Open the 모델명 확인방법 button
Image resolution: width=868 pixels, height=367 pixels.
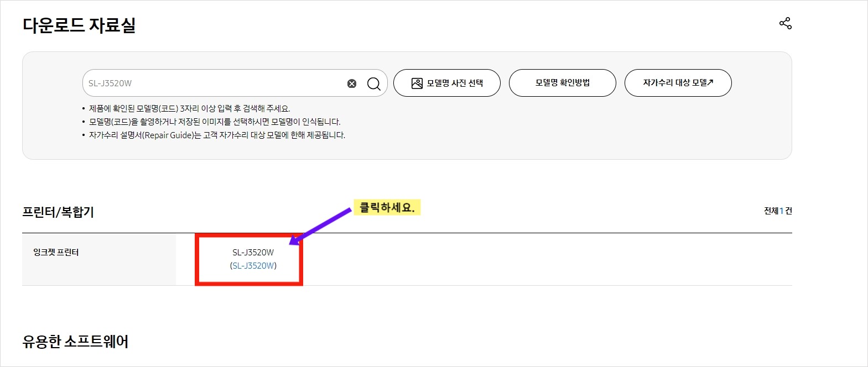click(x=562, y=83)
